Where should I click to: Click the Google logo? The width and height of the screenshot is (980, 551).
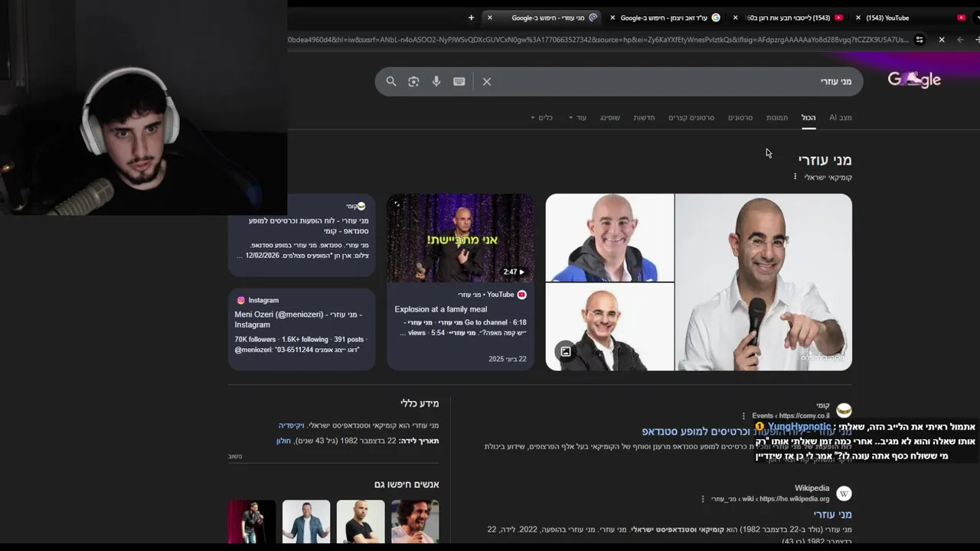coord(914,80)
